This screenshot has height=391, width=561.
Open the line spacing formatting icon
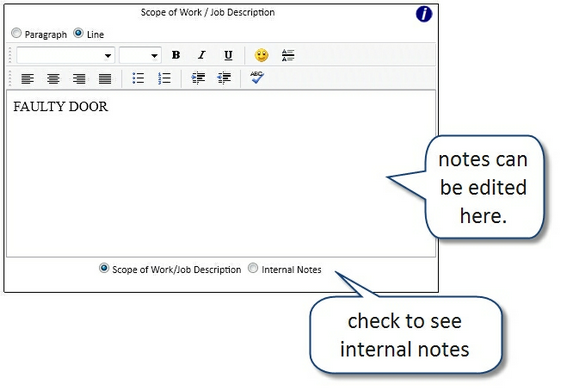(288, 55)
